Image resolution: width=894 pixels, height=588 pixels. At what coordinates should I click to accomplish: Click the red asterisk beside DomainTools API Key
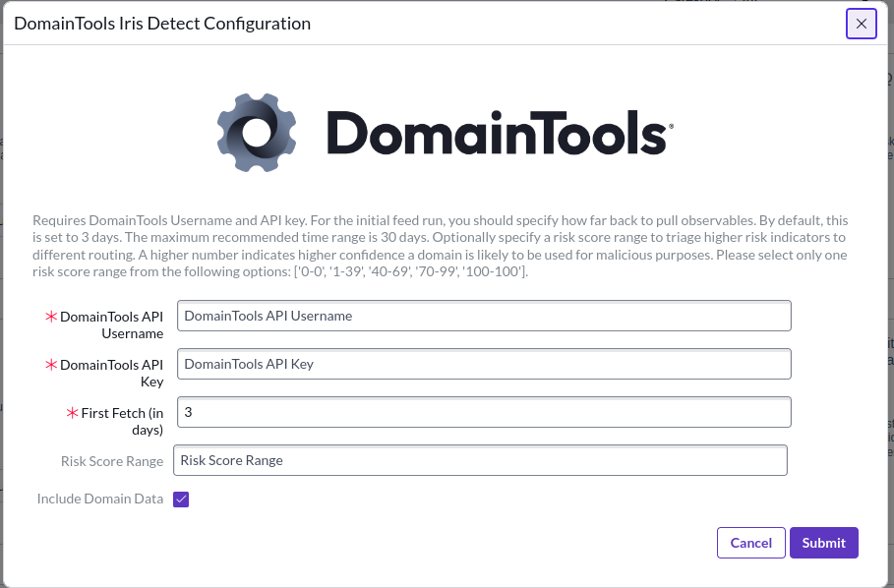click(x=51, y=365)
